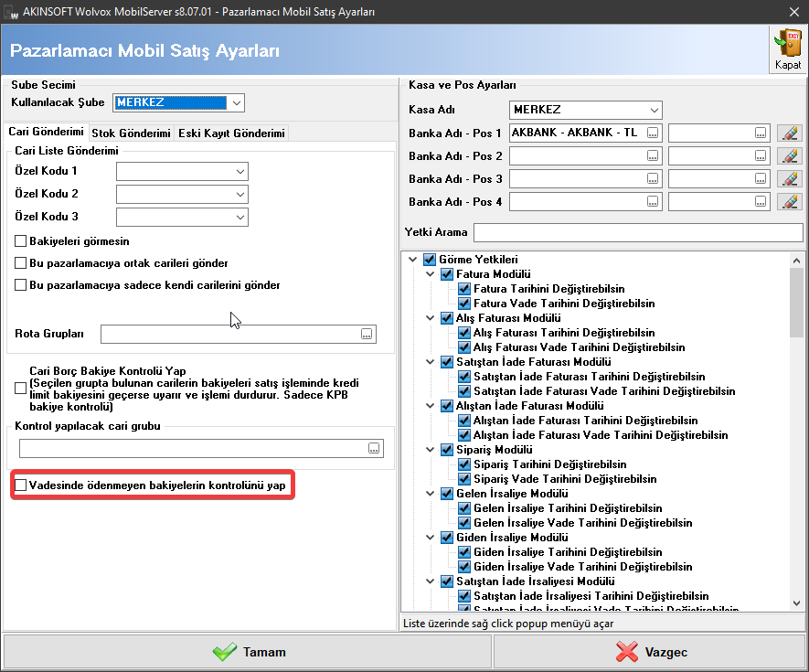Uncheck Fatura Tarihini Değiştirebilsin checkbox
Viewport: 809px width, 672px height.
coord(464,289)
